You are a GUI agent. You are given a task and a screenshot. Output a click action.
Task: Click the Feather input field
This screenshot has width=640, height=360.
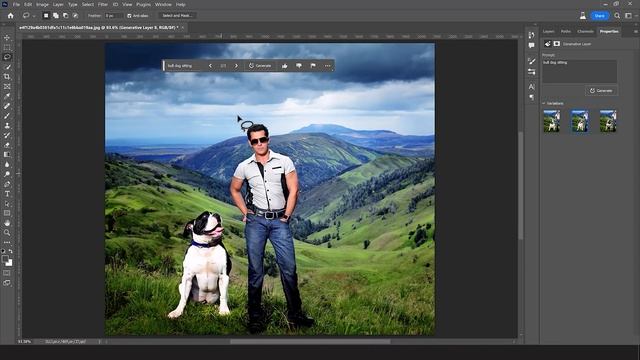[113, 16]
